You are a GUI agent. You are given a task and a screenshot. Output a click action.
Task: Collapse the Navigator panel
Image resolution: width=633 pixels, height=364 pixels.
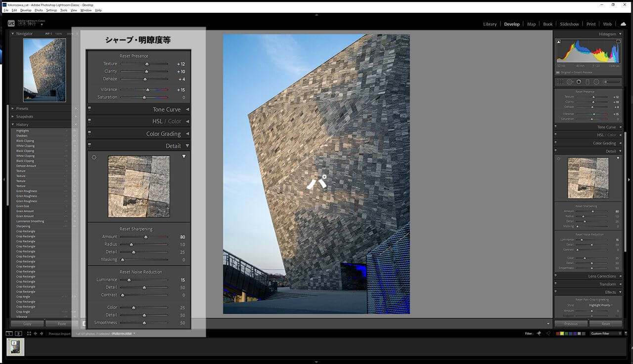(x=13, y=34)
